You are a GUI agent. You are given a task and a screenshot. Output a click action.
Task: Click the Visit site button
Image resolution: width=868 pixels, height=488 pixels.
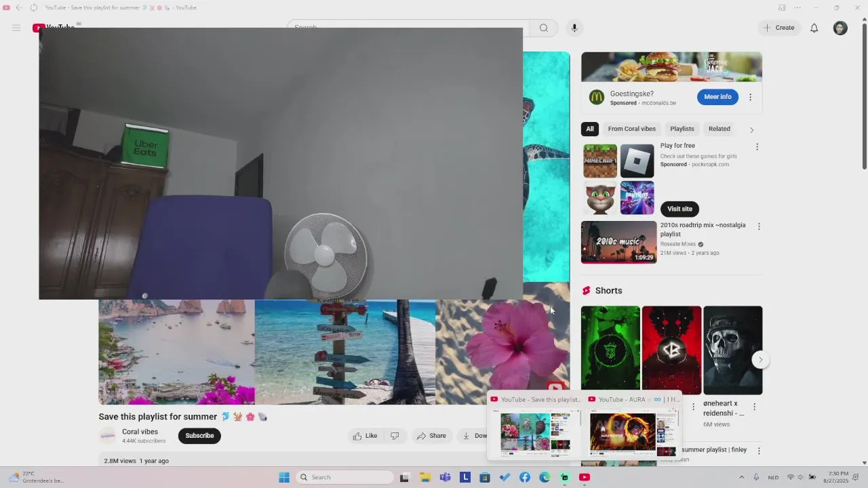679,209
